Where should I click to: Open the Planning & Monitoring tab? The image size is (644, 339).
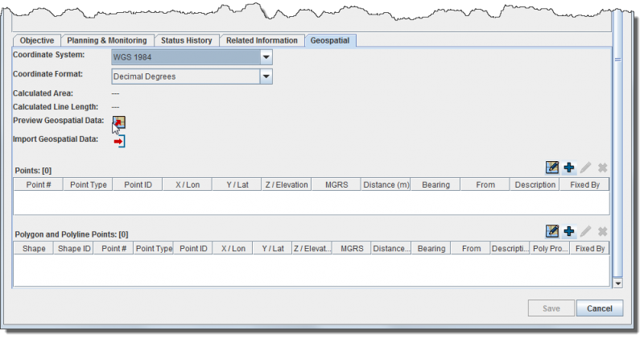click(106, 40)
